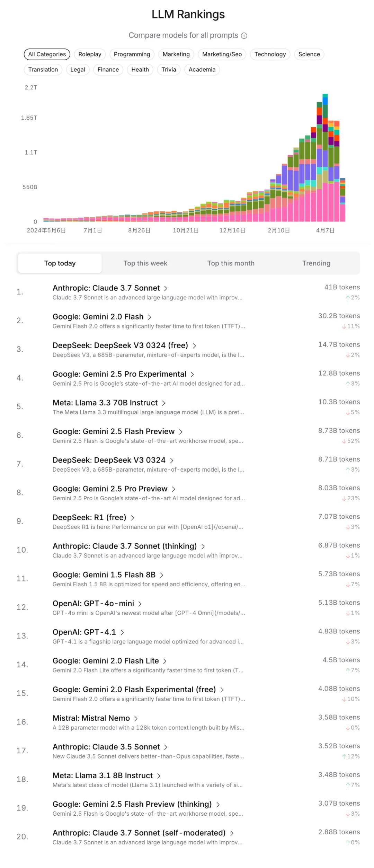Expand the Claude 3.5 Sonnet chevron

tap(166, 747)
